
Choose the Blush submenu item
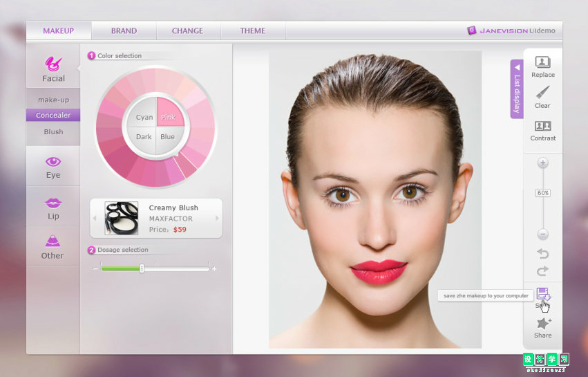pyautogui.click(x=53, y=132)
